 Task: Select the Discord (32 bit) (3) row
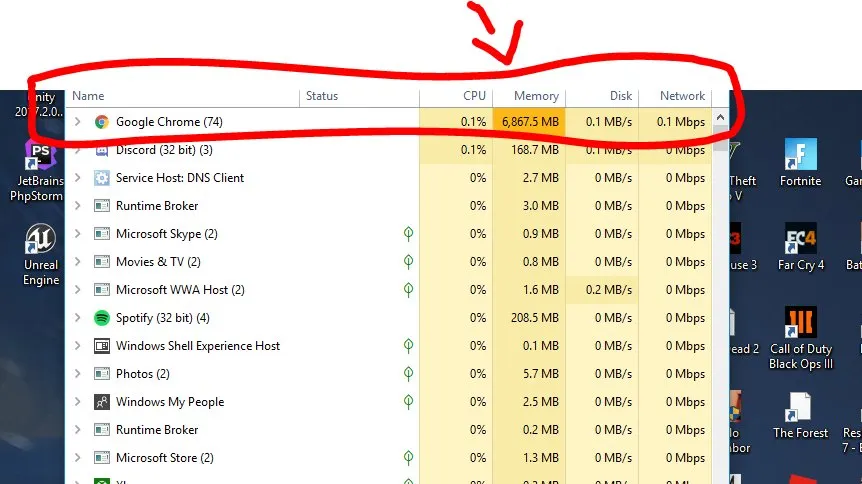tap(389, 150)
